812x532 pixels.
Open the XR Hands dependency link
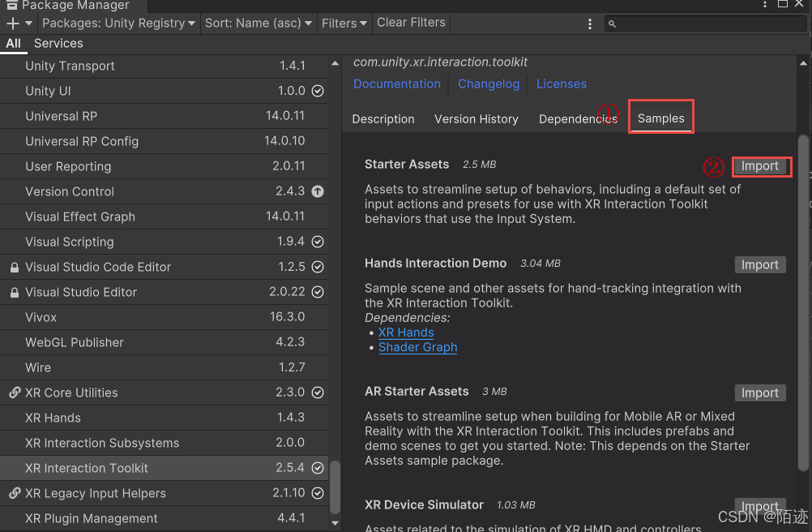point(406,332)
